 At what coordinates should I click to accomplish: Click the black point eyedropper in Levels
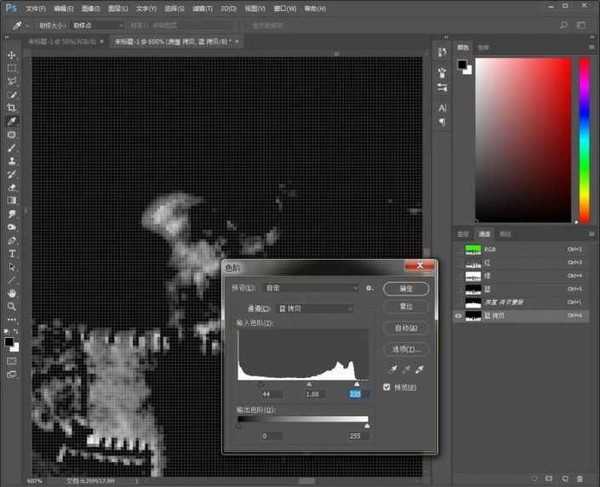(392, 368)
